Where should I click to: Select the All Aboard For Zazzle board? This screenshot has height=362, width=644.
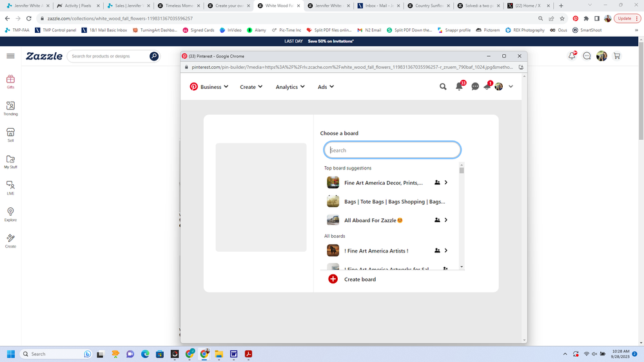point(373,220)
